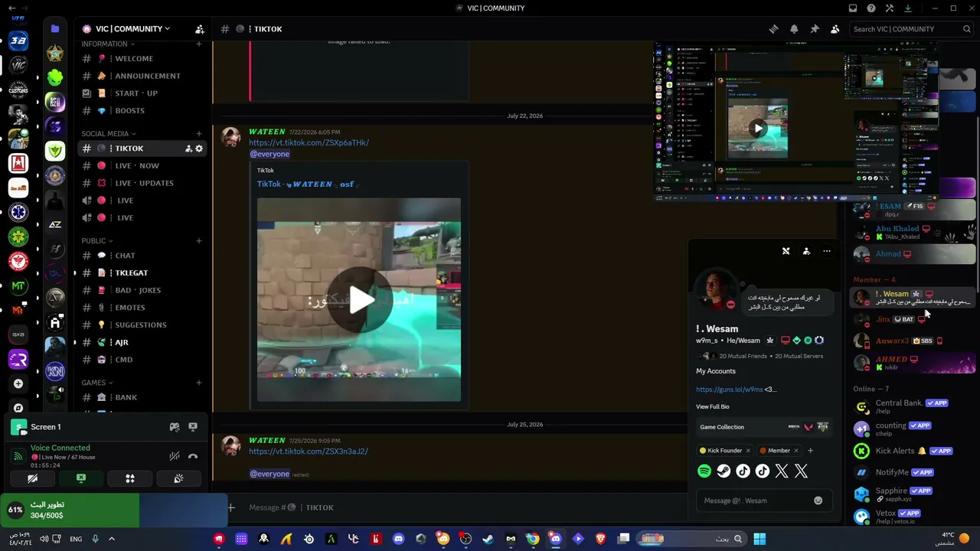Open TIKTOK channel settings gear
980x551 pixels.
coord(199,148)
